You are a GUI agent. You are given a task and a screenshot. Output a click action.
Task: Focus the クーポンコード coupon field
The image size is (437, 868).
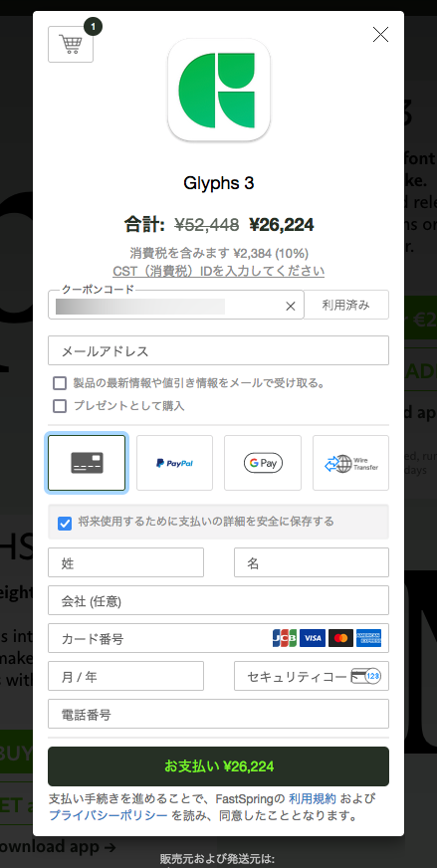pyautogui.click(x=175, y=305)
